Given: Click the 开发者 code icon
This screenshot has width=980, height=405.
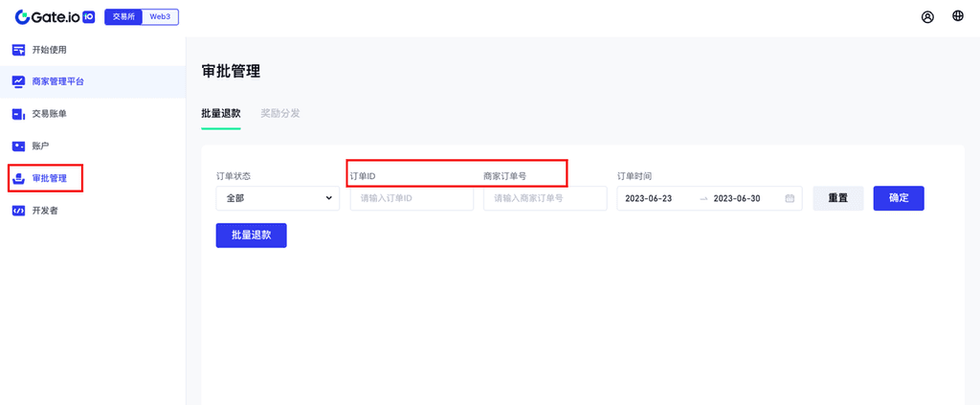Looking at the screenshot, I should point(18,211).
